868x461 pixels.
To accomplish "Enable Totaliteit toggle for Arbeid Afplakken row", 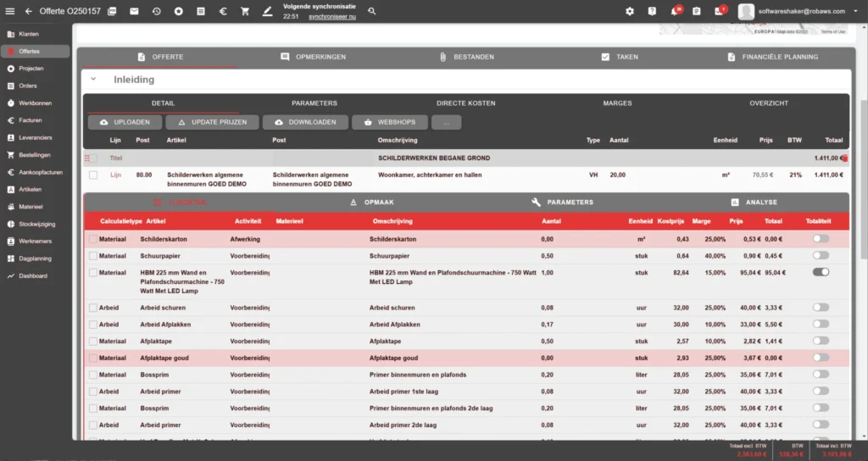I will coord(821,324).
